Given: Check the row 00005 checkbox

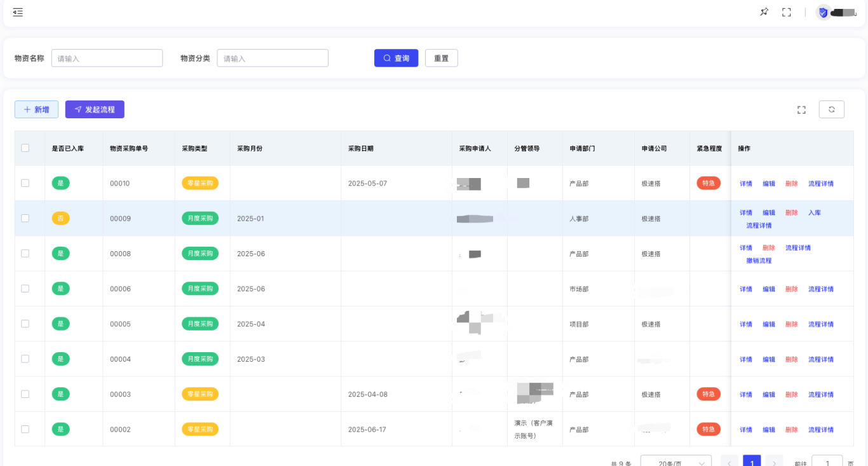Looking at the screenshot, I should tap(25, 324).
